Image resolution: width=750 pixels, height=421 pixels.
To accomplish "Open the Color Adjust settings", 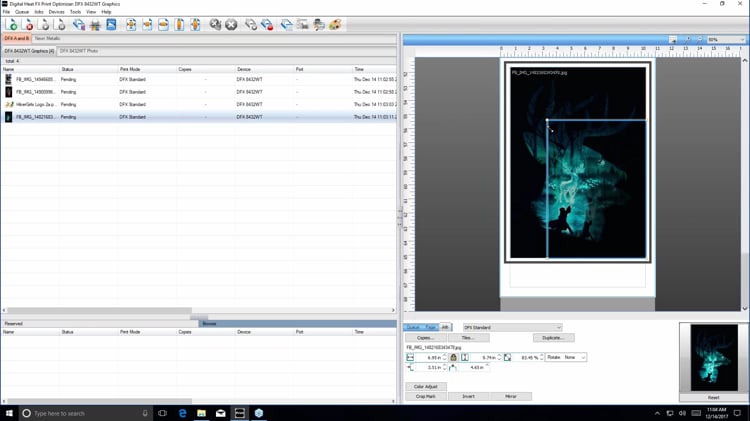I will pyautogui.click(x=426, y=387).
